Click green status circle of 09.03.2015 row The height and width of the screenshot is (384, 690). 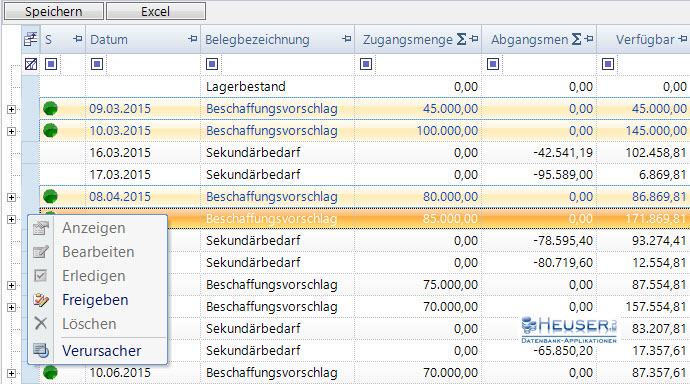(x=51, y=108)
